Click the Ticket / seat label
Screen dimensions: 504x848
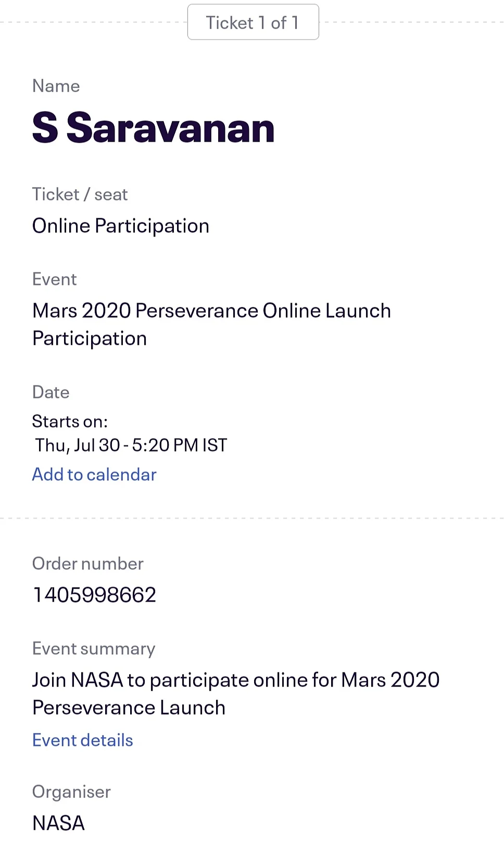[80, 194]
